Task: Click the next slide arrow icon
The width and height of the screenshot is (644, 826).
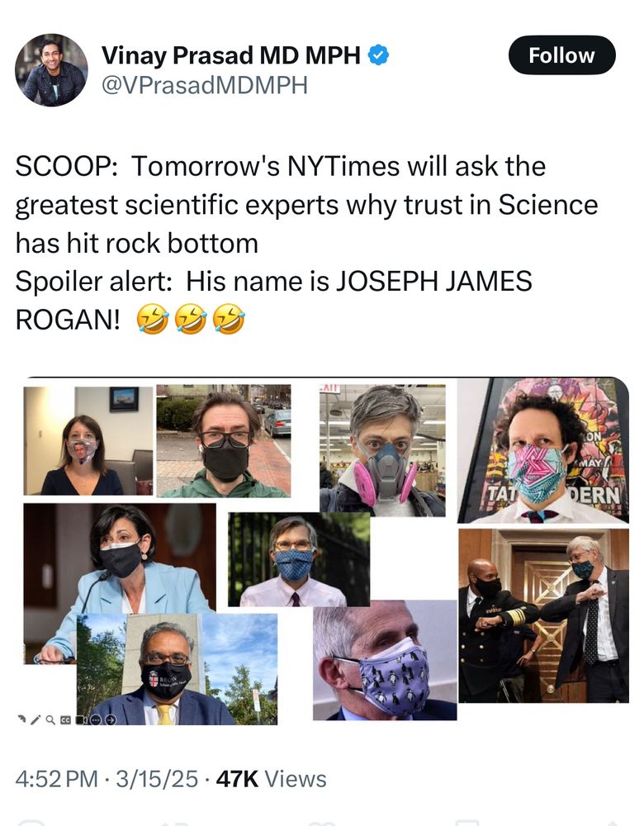Action: [111, 719]
